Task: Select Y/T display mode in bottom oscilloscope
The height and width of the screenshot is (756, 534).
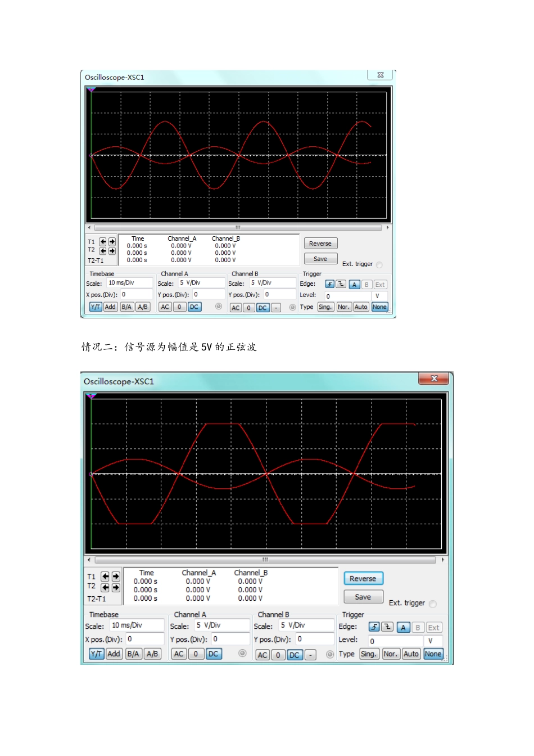Action: pos(97,654)
